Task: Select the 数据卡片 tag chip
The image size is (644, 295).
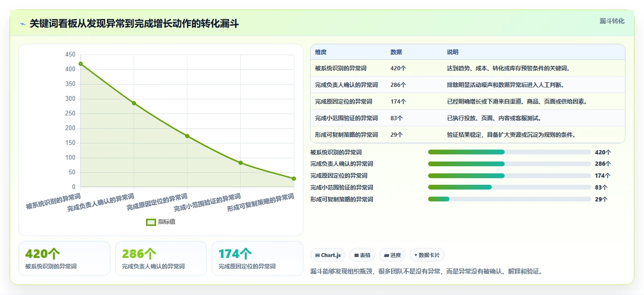Action: (427, 255)
